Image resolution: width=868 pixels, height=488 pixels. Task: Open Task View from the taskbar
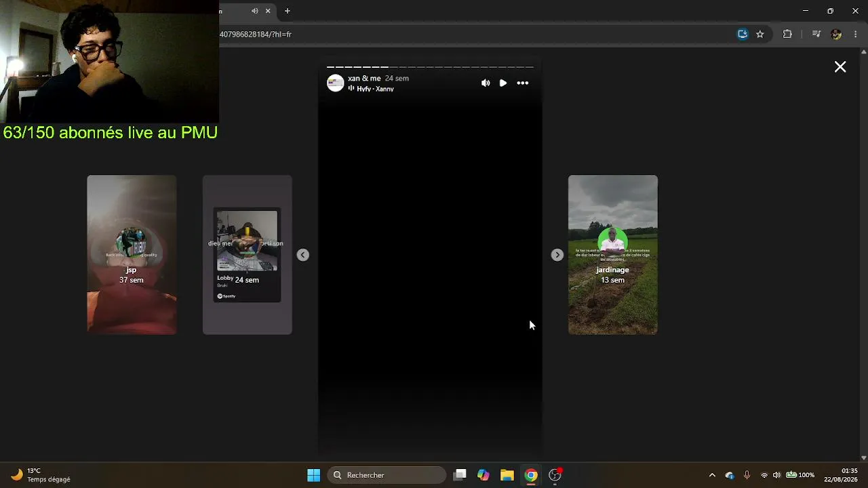point(460,475)
